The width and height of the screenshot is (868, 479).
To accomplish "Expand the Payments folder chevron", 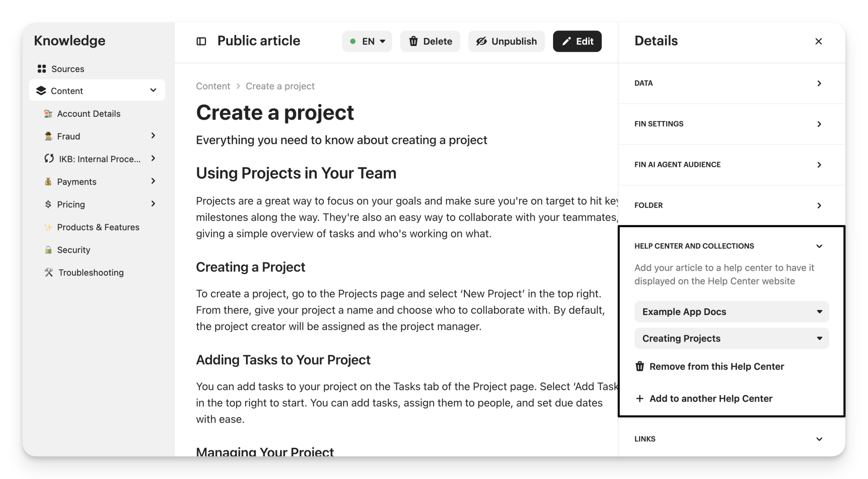I will click(153, 181).
